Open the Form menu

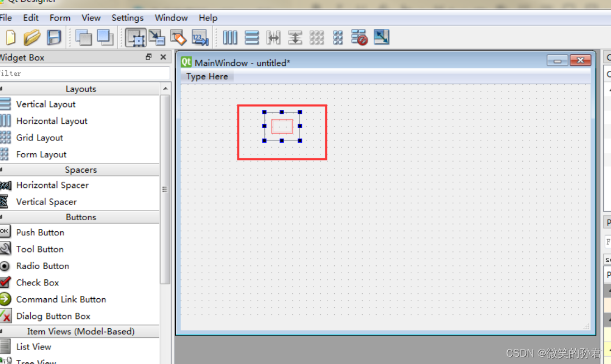tap(60, 17)
